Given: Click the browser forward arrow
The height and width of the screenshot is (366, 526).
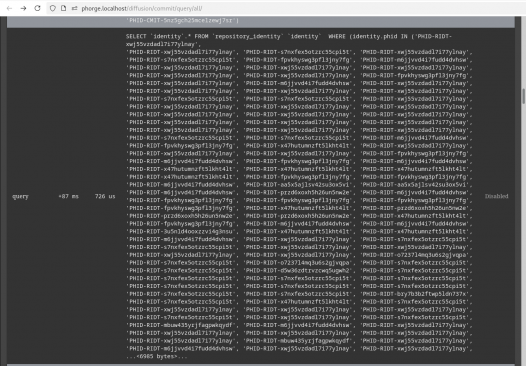Looking at the screenshot, I should pyautogui.click(x=23, y=8).
